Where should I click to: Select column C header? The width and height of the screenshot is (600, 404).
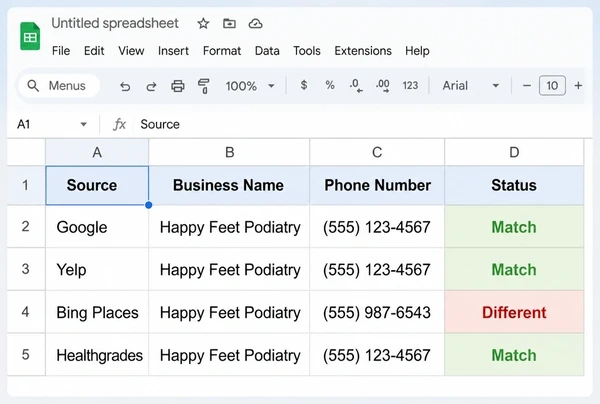pyautogui.click(x=377, y=152)
